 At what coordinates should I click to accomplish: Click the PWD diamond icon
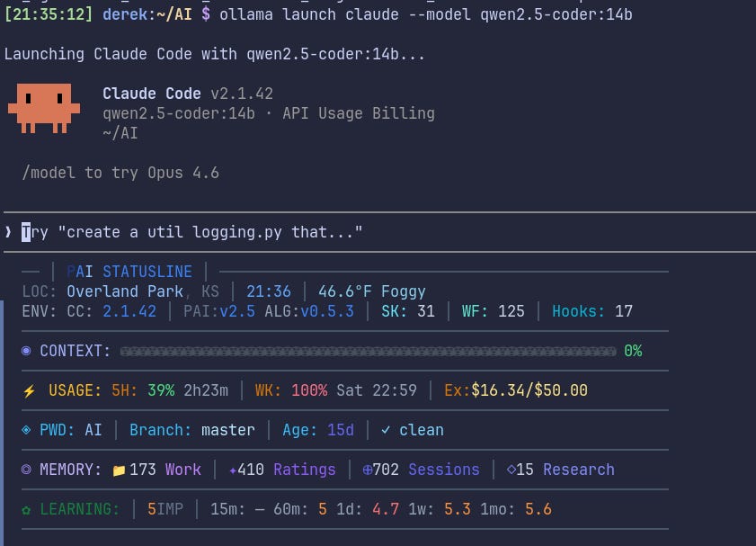point(26,430)
